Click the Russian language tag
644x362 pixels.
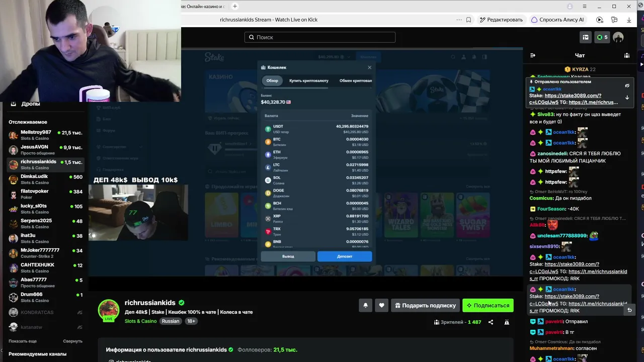pyautogui.click(x=171, y=321)
